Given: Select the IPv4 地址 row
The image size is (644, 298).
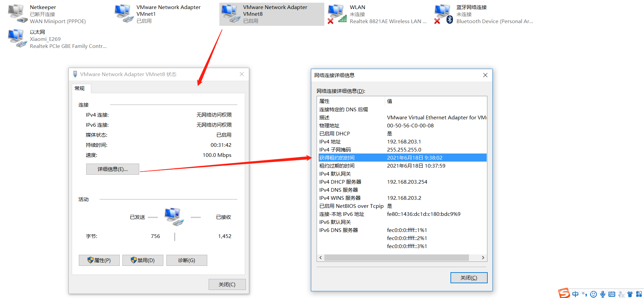Looking at the screenshot, I should pos(402,142).
